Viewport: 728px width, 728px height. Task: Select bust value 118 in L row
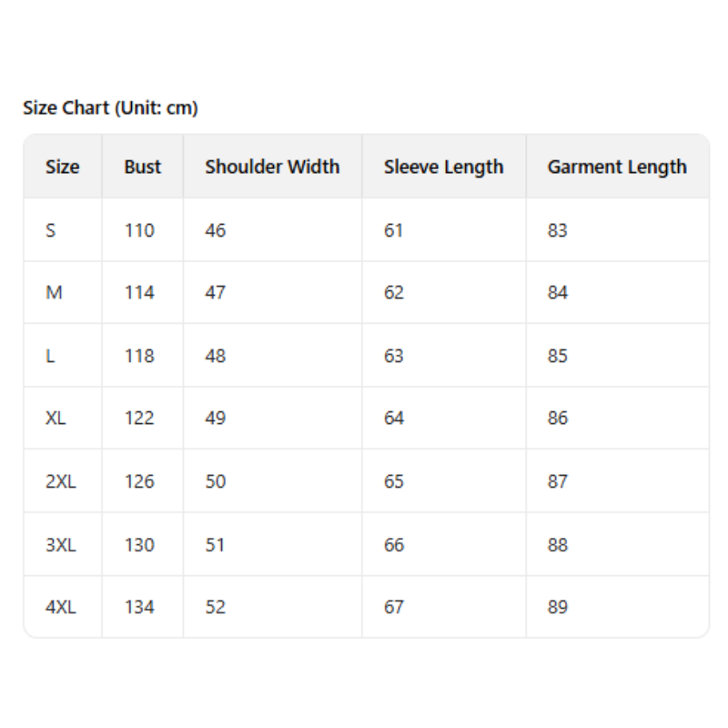click(x=139, y=356)
